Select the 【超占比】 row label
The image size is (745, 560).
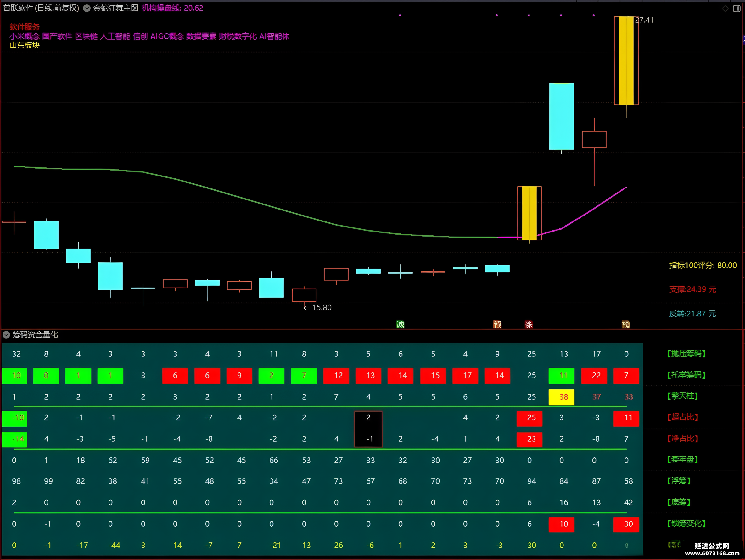[x=682, y=417]
